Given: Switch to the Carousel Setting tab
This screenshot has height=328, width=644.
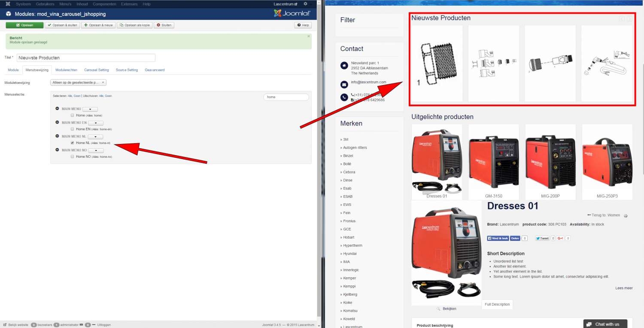Looking at the screenshot, I should pyautogui.click(x=96, y=70).
